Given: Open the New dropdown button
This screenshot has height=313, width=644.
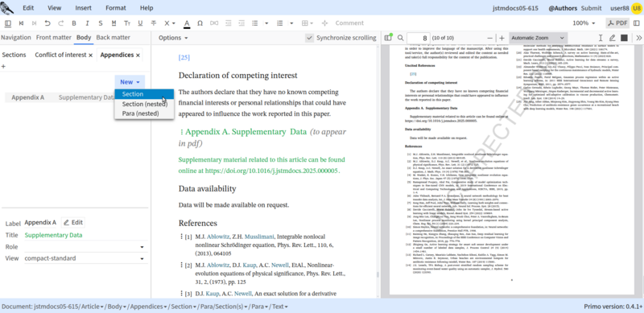Looking at the screenshot, I should coord(130,82).
